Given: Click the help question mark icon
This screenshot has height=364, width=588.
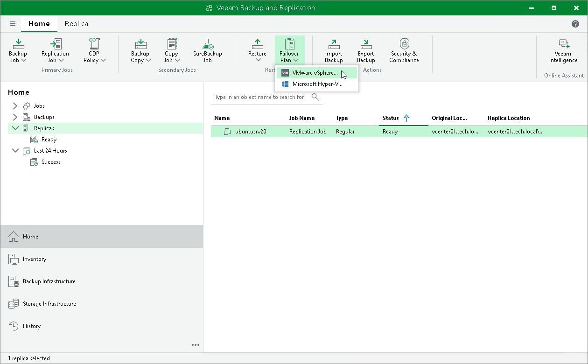Looking at the screenshot, I should tap(575, 24).
